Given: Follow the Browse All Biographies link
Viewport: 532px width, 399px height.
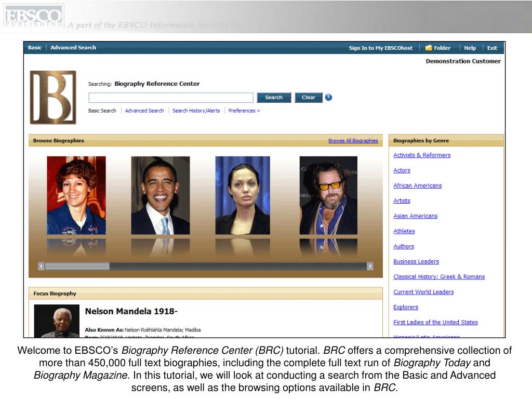Looking at the screenshot, I should point(353,140).
